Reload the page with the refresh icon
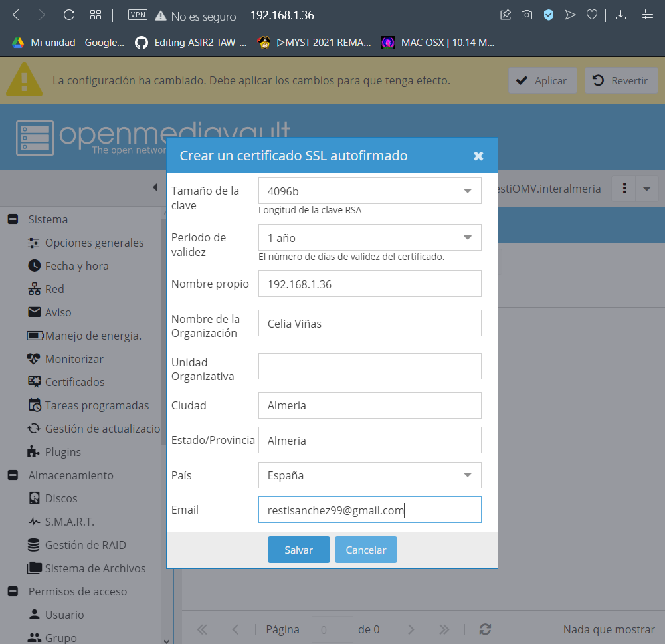Screen dimensions: 665x644 [68, 15]
